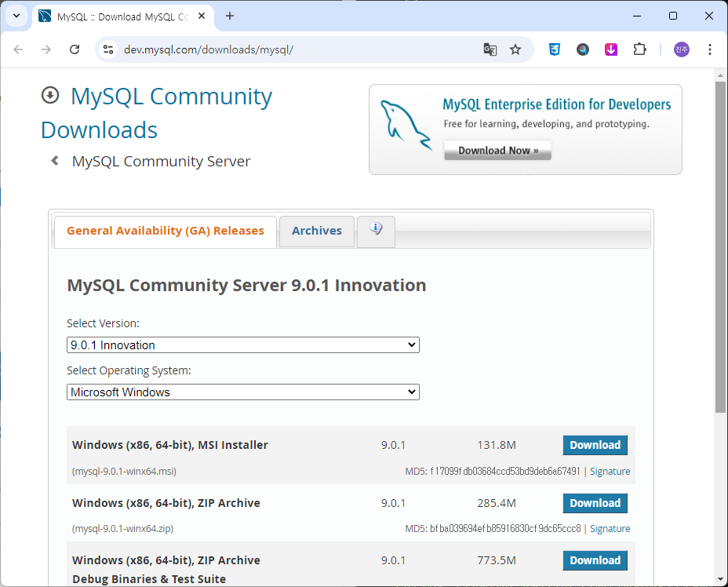Viewport: 728px width, 587px height.
Task: Open Signature link for MSI installer
Action: pos(610,472)
